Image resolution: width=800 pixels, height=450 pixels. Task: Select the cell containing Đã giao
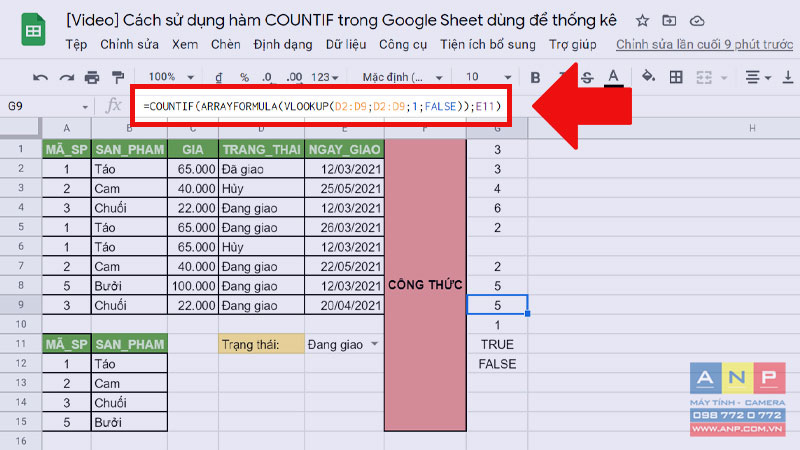[261, 169]
